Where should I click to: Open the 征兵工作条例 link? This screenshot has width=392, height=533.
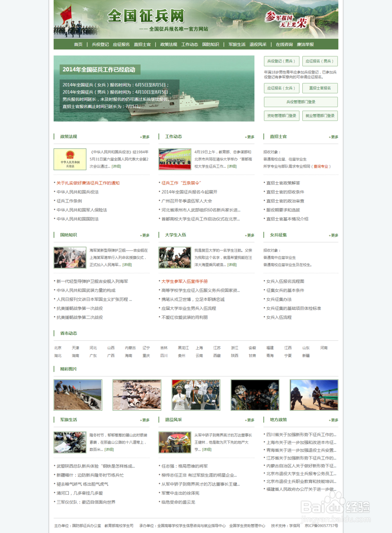pos(69,201)
